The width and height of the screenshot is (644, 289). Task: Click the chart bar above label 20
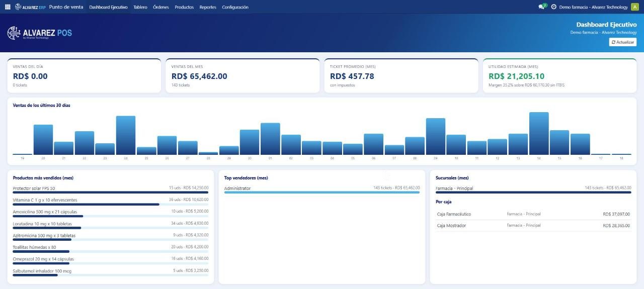point(43,140)
